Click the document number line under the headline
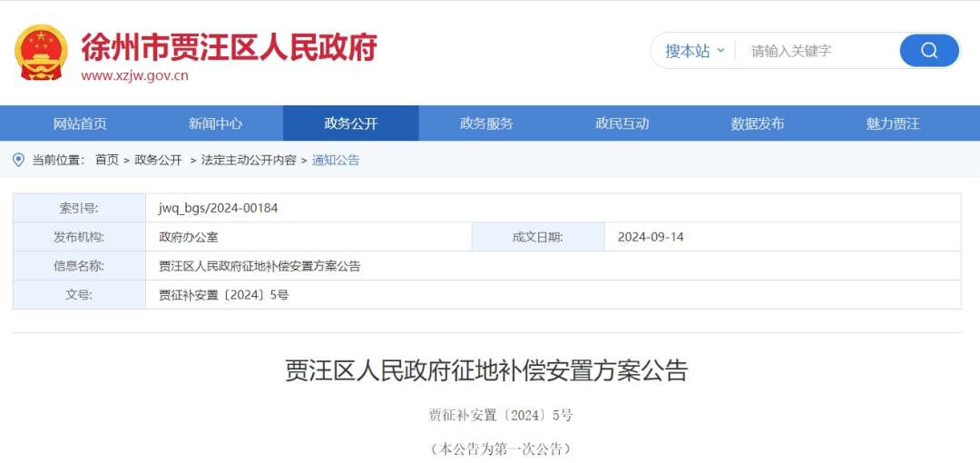The height and width of the screenshot is (463, 980). (501, 415)
